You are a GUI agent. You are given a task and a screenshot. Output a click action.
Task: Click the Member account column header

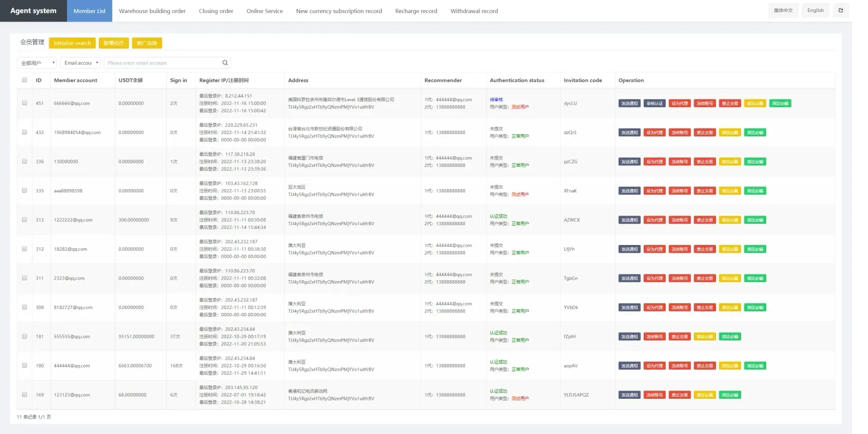point(75,80)
